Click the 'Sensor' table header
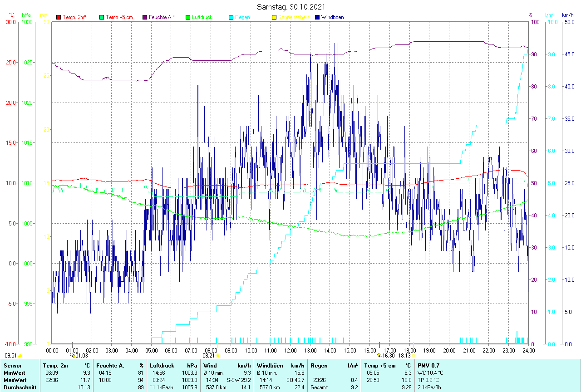The width and height of the screenshot is (581, 392). click(12, 365)
